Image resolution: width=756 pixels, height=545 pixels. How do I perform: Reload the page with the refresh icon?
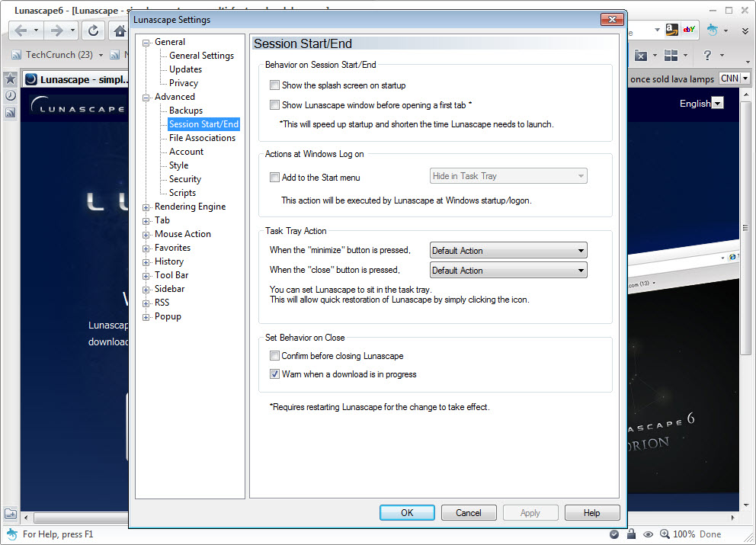click(x=93, y=30)
